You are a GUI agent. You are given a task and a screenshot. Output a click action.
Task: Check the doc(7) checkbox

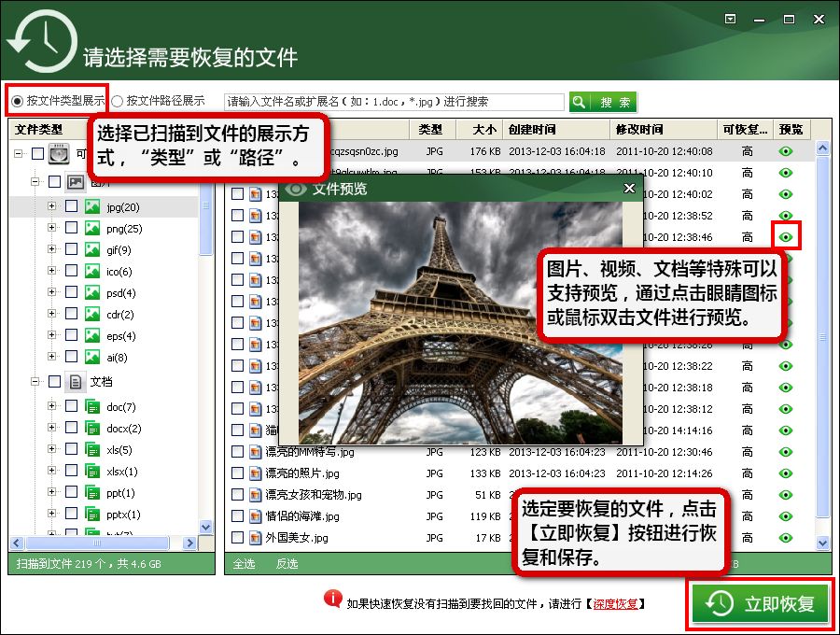click(71, 407)
